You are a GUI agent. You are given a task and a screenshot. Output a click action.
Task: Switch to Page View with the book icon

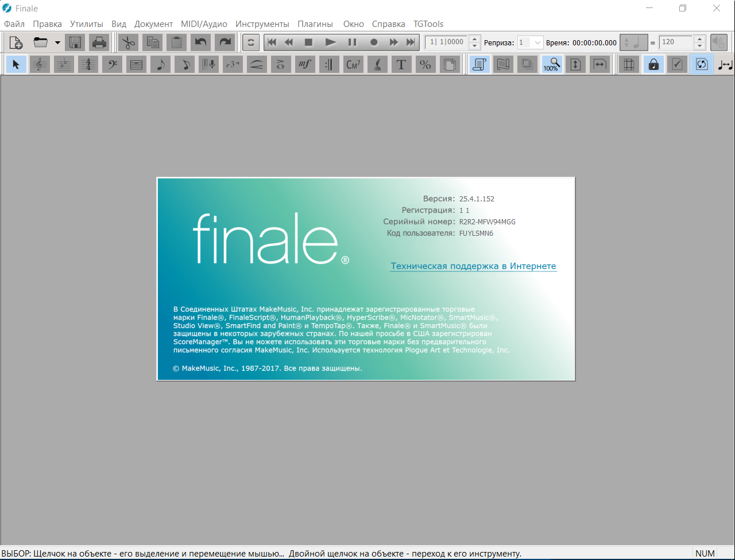pyautogui.click(x=504, y=65)
